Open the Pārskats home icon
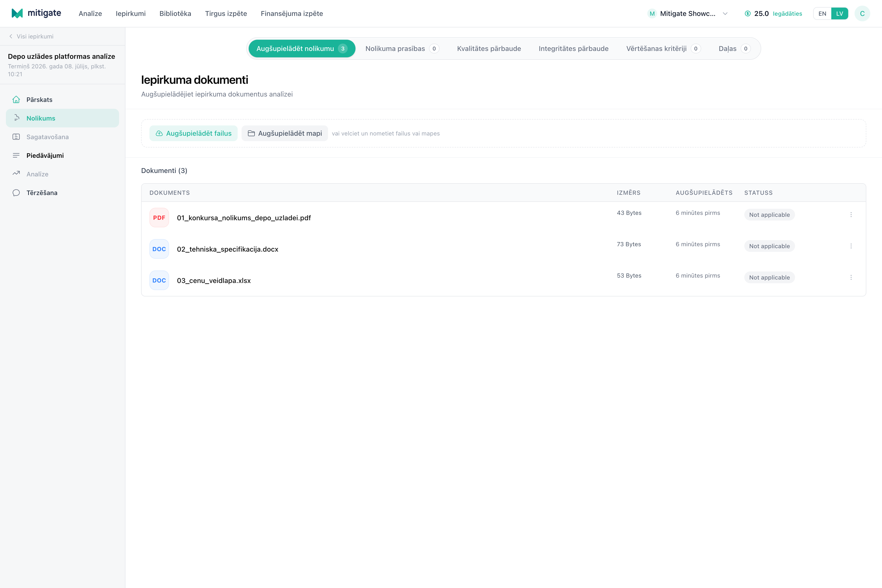 click(16, 99)
